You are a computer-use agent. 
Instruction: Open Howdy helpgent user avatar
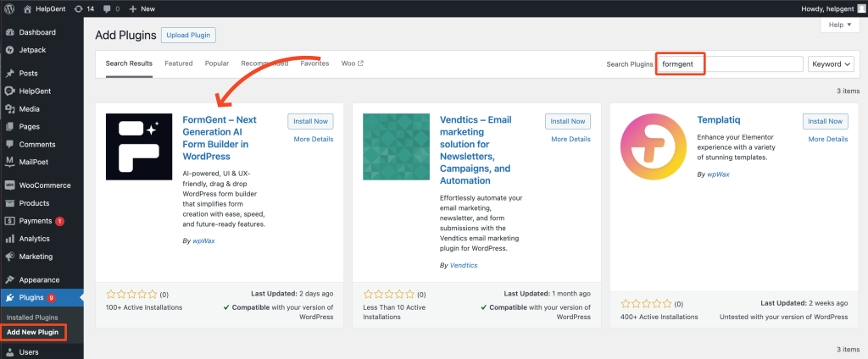tap(861, 8)
